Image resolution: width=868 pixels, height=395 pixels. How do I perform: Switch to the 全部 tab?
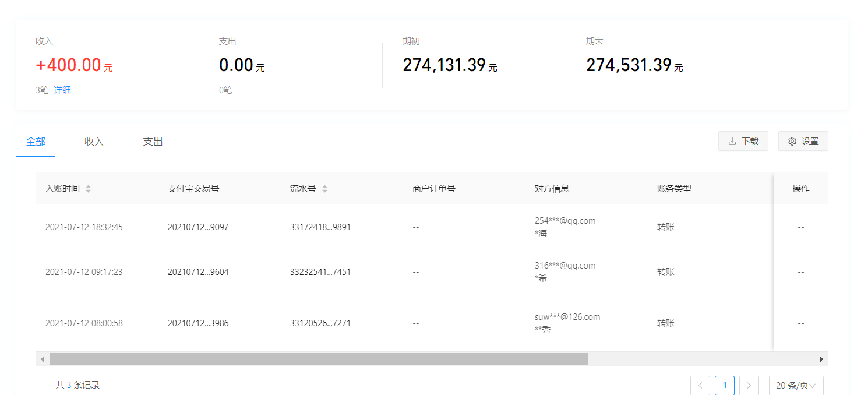point(36,142)
